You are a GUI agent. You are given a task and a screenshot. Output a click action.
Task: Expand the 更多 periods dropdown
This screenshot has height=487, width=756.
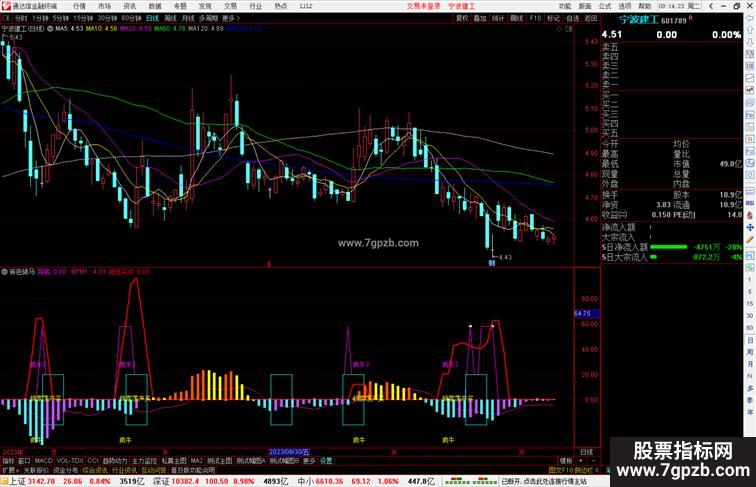[230, 18]
